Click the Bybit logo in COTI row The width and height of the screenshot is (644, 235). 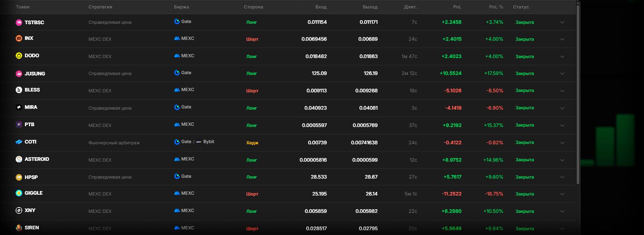(199, 142)
